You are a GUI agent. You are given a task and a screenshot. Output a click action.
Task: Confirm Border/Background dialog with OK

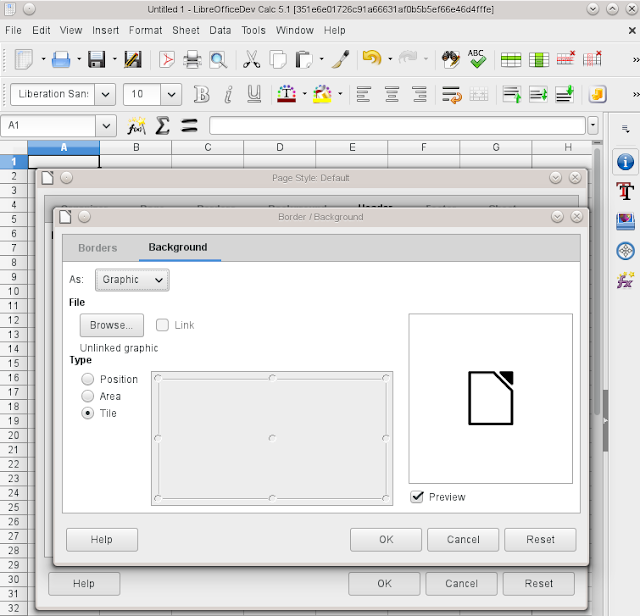(x=386, y=540)
